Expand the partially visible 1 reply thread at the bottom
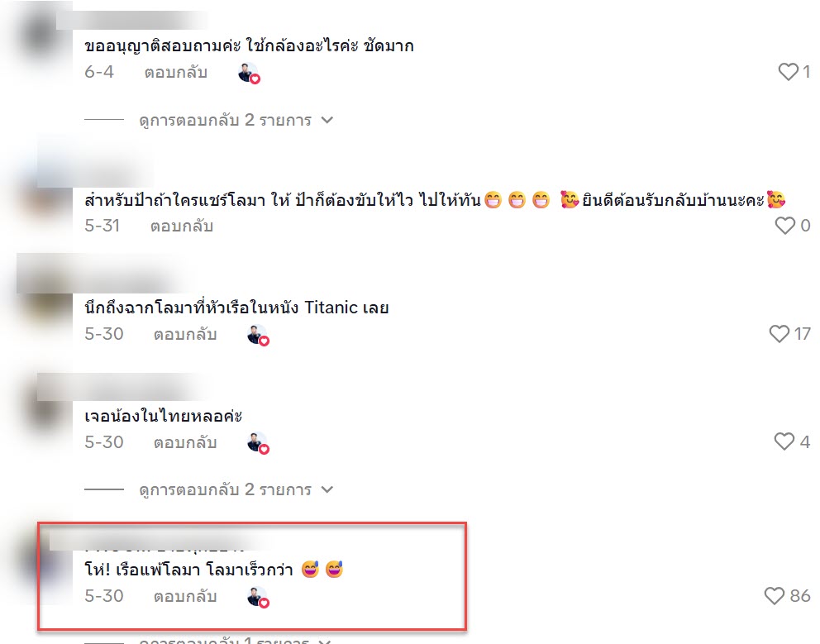 tap(236, 639)
